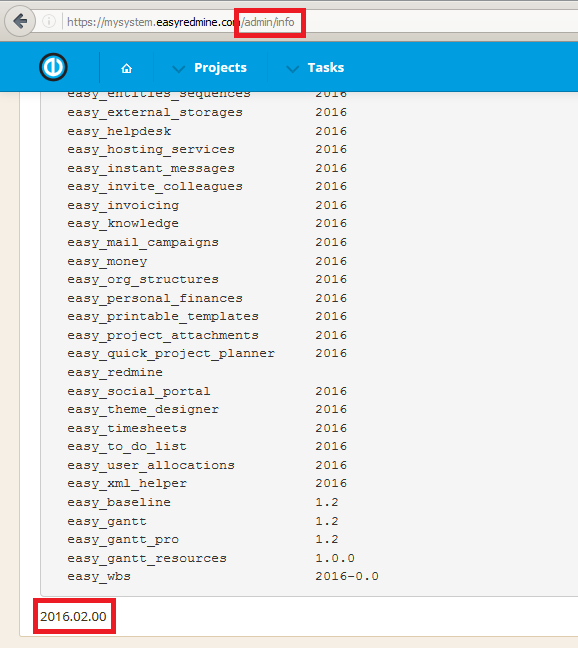Click the easy_baseline plugin entry
Image resolution: width=578 pixels, height=648 pixels.
tap(119, 503)
